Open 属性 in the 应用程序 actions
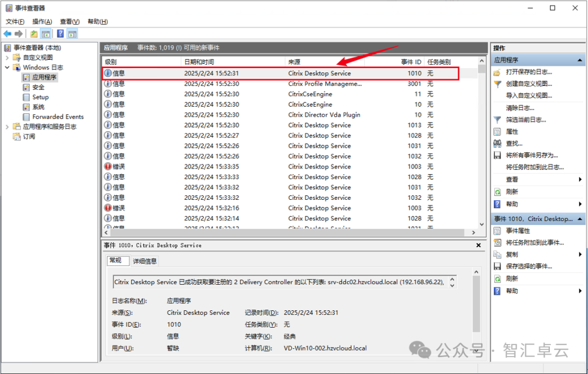 click(x=511, y=132)
